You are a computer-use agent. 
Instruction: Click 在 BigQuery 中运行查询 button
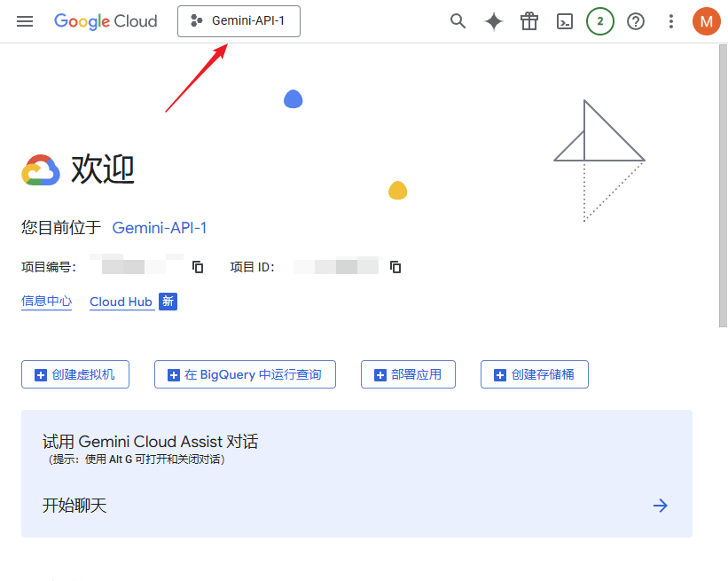[245, 374]
